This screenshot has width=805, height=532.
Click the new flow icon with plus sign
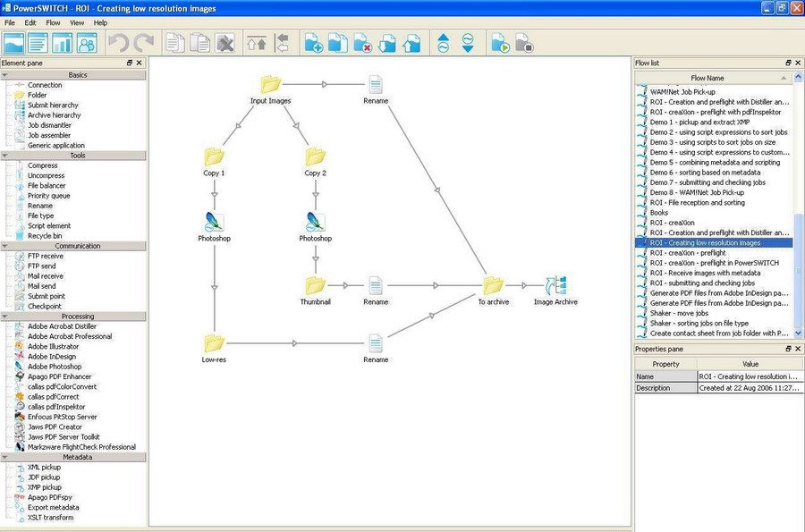[313, 42]
